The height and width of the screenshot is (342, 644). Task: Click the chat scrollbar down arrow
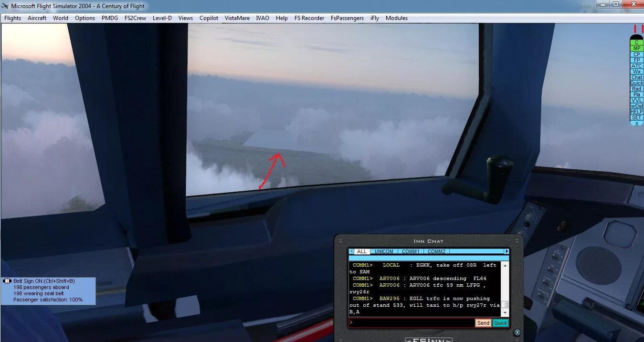(505, 313)
